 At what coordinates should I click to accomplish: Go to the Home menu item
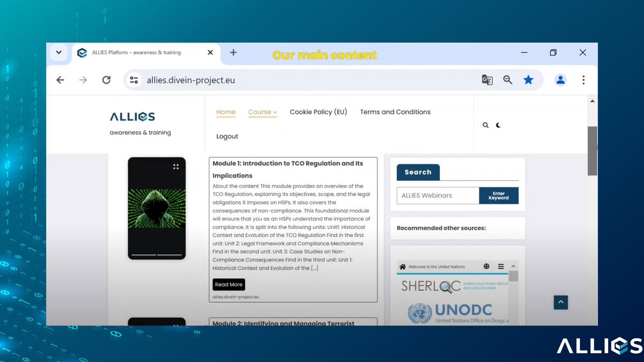pyautogui.click(x=226, y=112)
